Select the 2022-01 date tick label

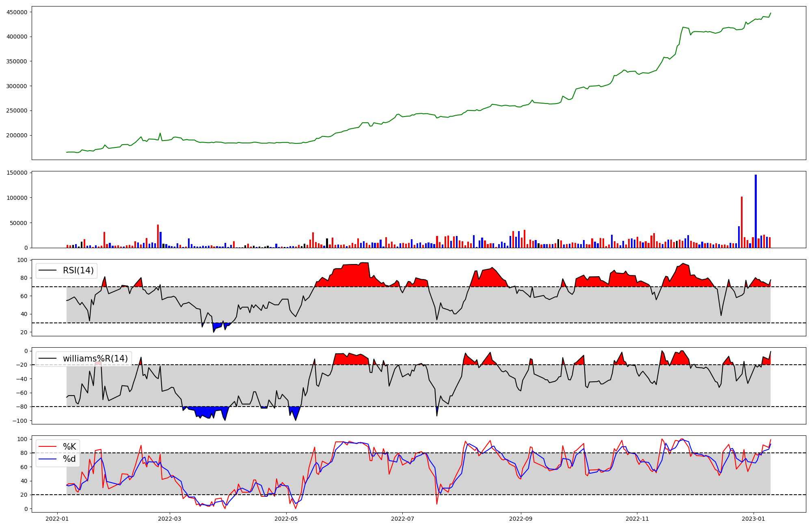coord(57,519)
